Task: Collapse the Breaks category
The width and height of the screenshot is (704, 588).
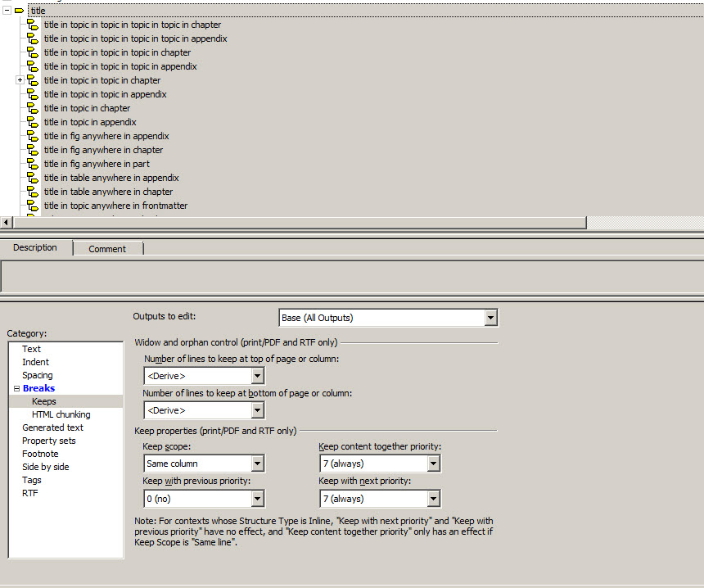Action: (x=16, y=388)
